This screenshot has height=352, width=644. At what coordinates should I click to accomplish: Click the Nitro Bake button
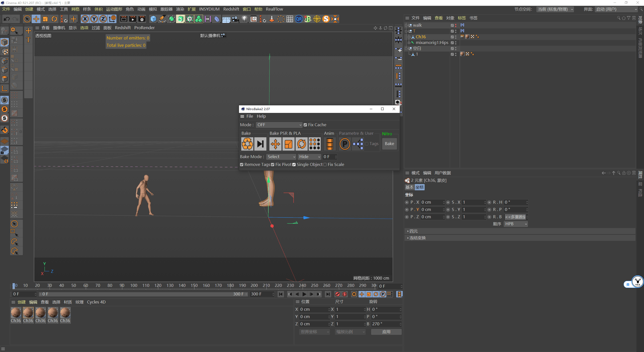pos(389,144)
